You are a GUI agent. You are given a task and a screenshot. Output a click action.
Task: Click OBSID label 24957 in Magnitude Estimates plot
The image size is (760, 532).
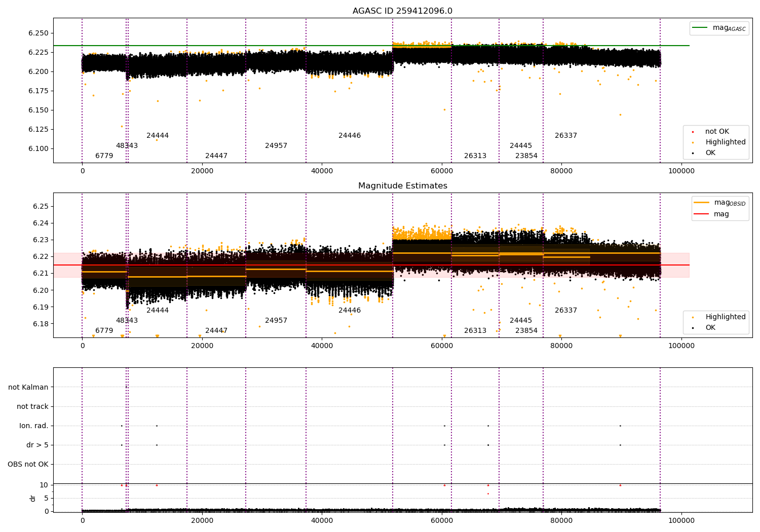[276, 321]
